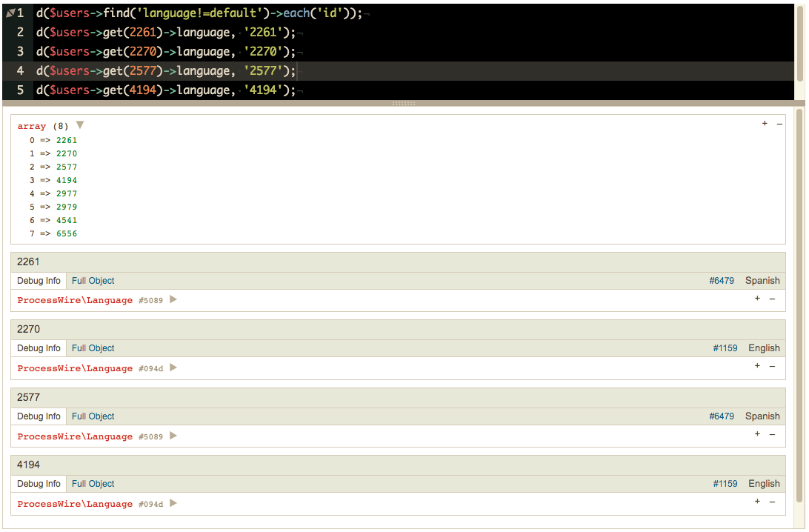Screen dimensions: 809x532
Task: Click the minus icon in the 4194 panel
Action: click(x=773, y=502)
